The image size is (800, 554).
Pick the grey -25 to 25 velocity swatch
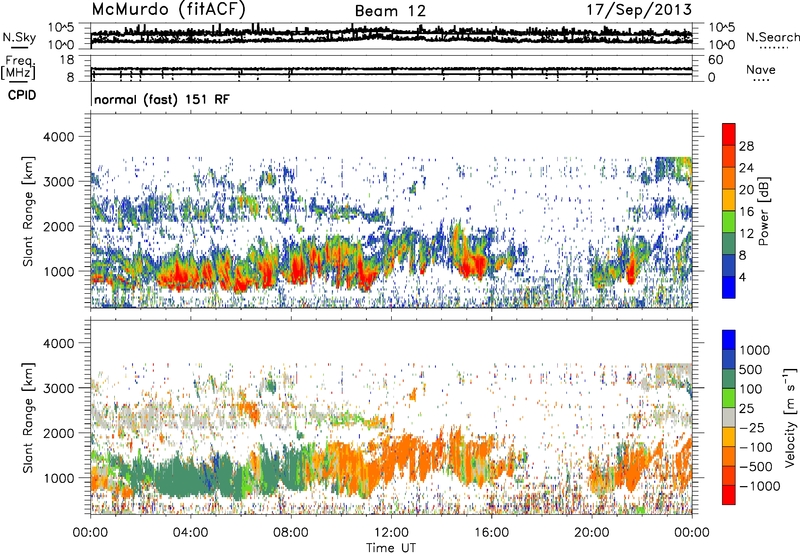tap(729, 418)
